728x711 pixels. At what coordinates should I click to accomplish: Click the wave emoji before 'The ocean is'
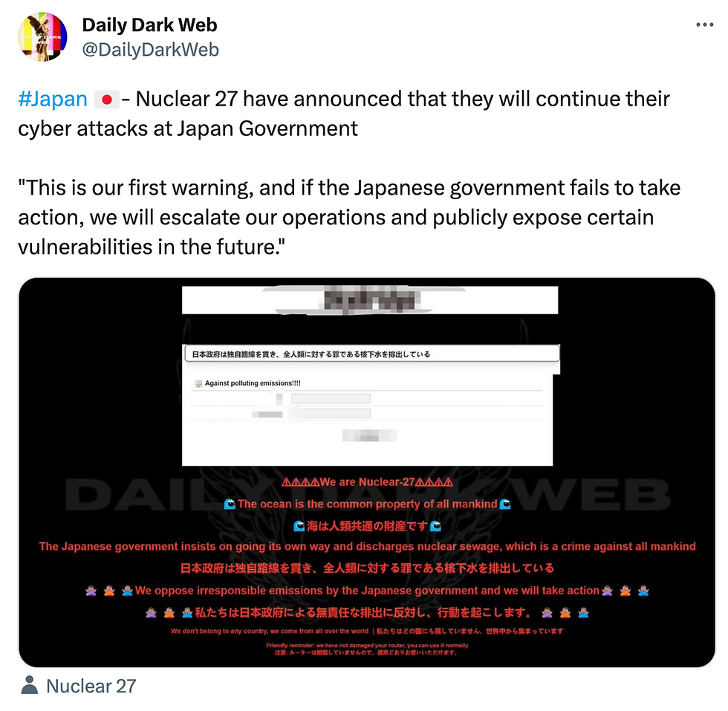coord(230,504)
